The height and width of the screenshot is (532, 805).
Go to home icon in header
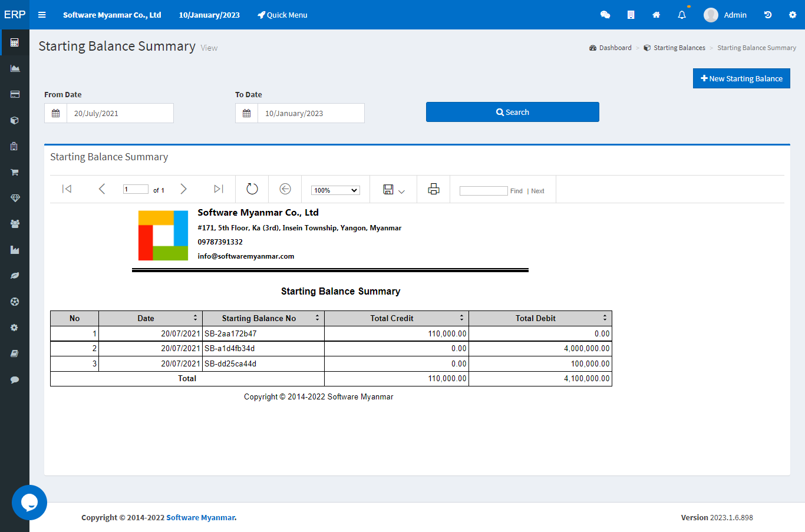click(x=656, y=15)
